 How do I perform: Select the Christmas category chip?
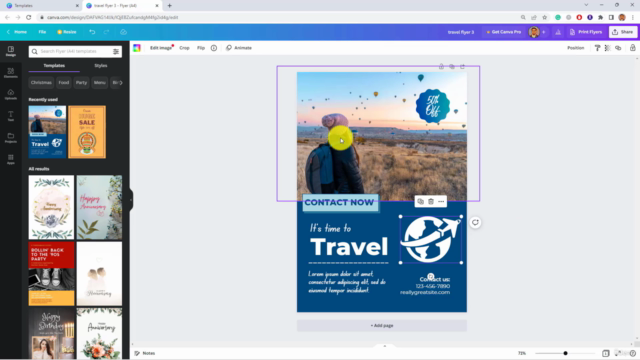[x=41, y=82]
